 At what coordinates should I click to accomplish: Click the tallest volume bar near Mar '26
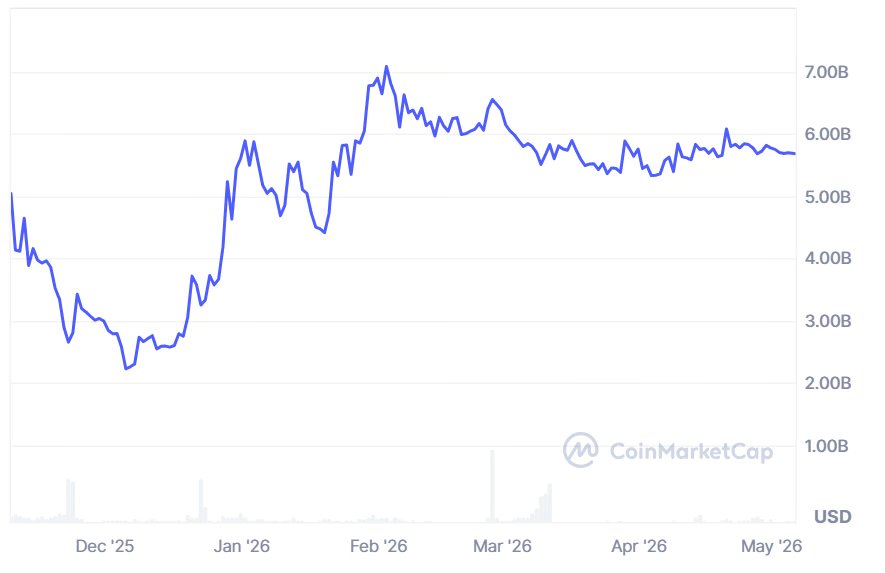493,485
